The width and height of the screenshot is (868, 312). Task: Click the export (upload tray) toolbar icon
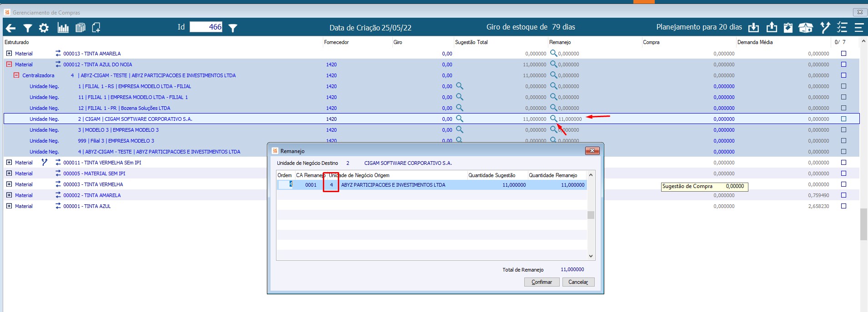pos(772,28)
